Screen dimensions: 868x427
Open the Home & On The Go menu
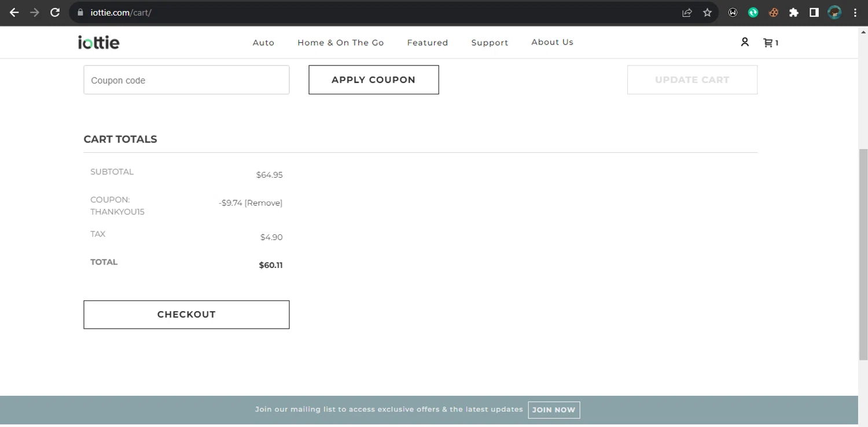click(x=341, y=43)
